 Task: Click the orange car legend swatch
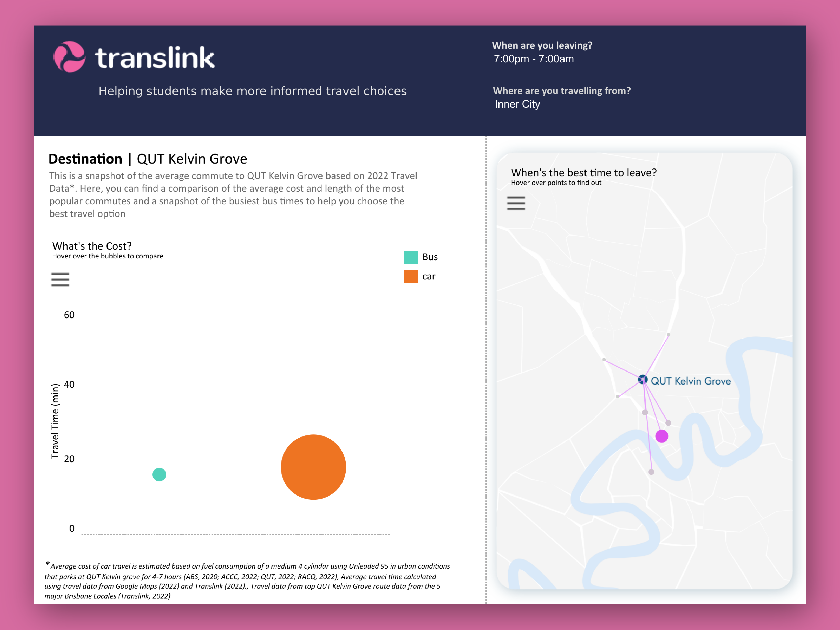(x=410, y=276)
